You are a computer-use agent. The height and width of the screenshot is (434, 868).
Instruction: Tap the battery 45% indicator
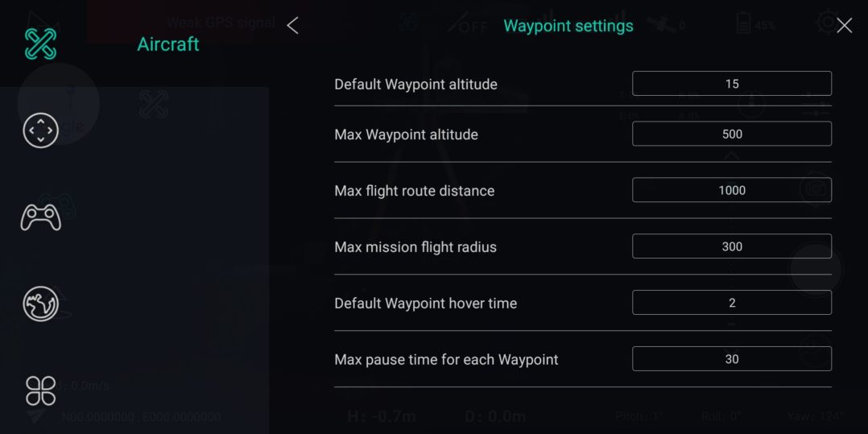click(754, 24)
